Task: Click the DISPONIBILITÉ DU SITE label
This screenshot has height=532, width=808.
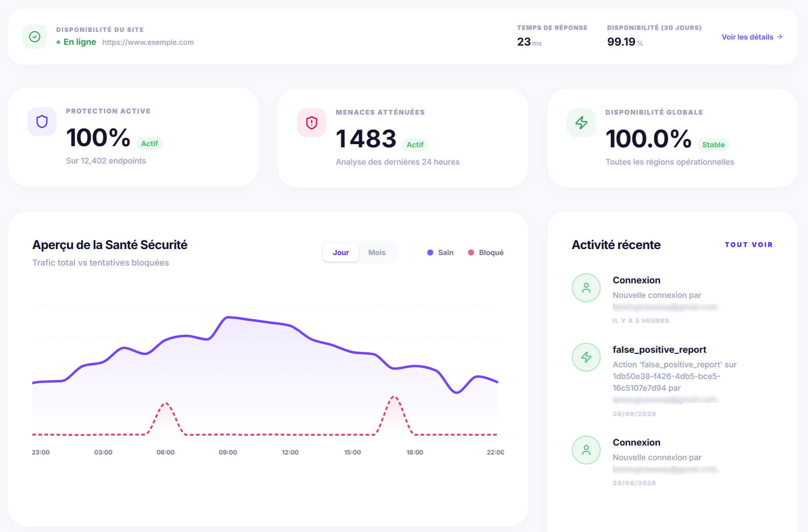Action: point(100,29)
